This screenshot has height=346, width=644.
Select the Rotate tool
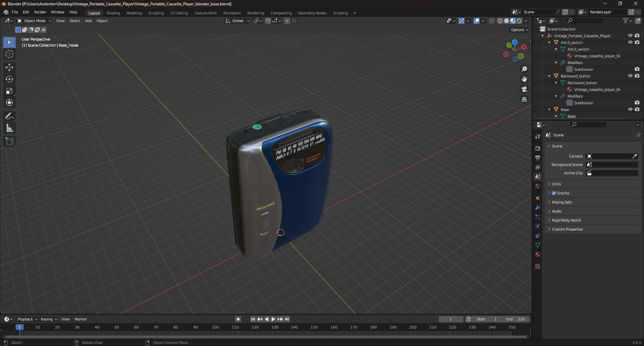[x=9, y=79]
